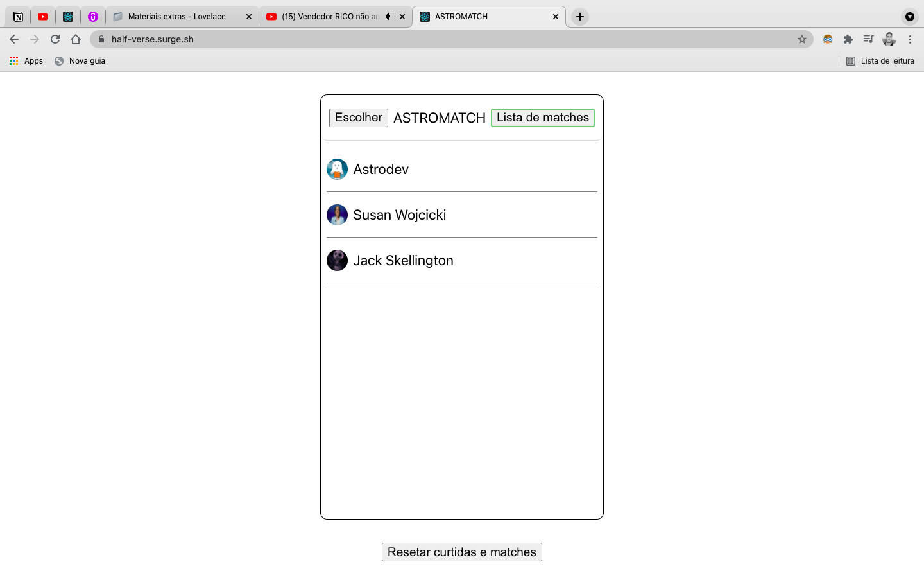The image size is (924, 578).
Task: Go back using browser back arrow
Action: 14,39
